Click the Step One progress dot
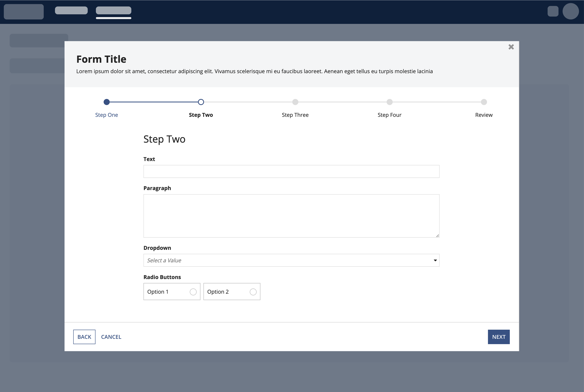Image resolution: width=584 pixels, height=392 pixels. click(106, 102)
